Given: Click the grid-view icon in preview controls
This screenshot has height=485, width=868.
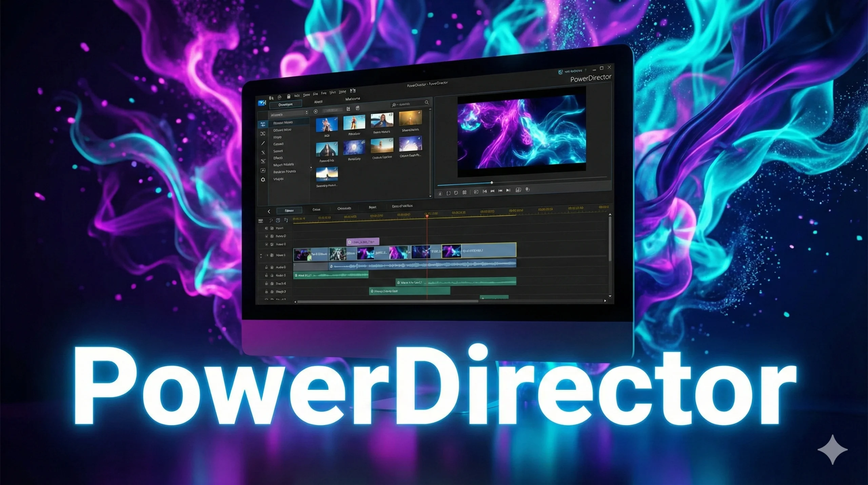Looking at the screenshot, I should (x=465, y=192).
